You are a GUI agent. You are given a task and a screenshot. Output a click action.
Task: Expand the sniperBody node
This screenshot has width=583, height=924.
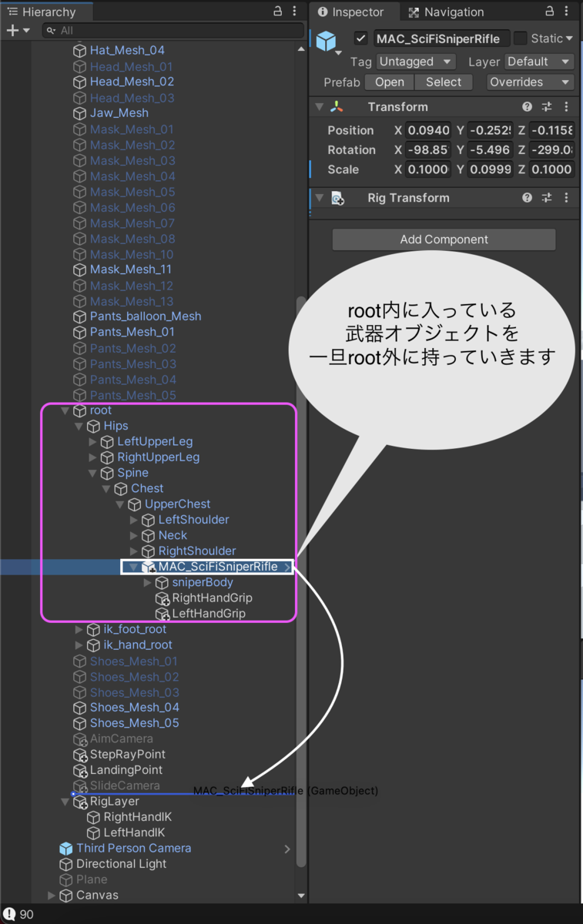coord(148,583)
